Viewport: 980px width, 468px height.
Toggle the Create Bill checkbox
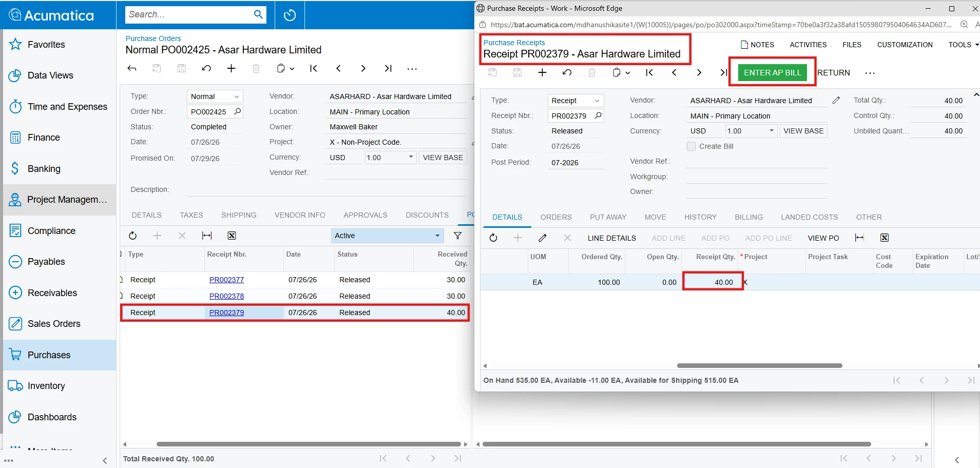pos(691,146)
